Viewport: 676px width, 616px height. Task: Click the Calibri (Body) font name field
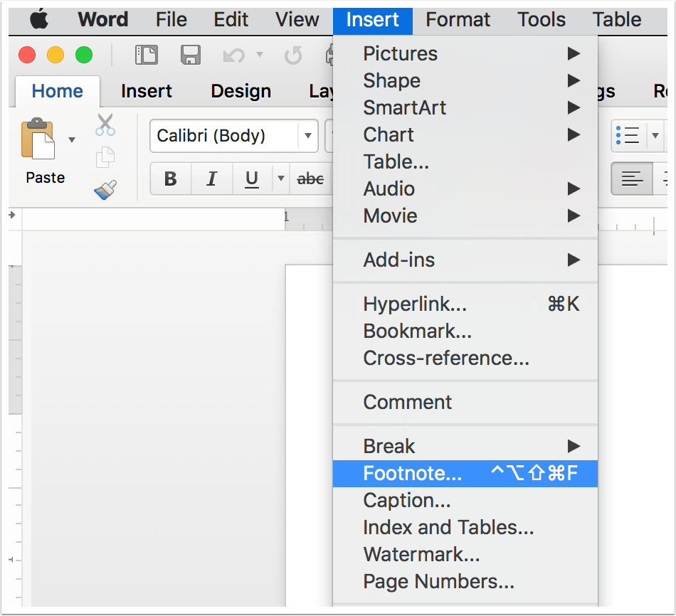coord(224,136)
